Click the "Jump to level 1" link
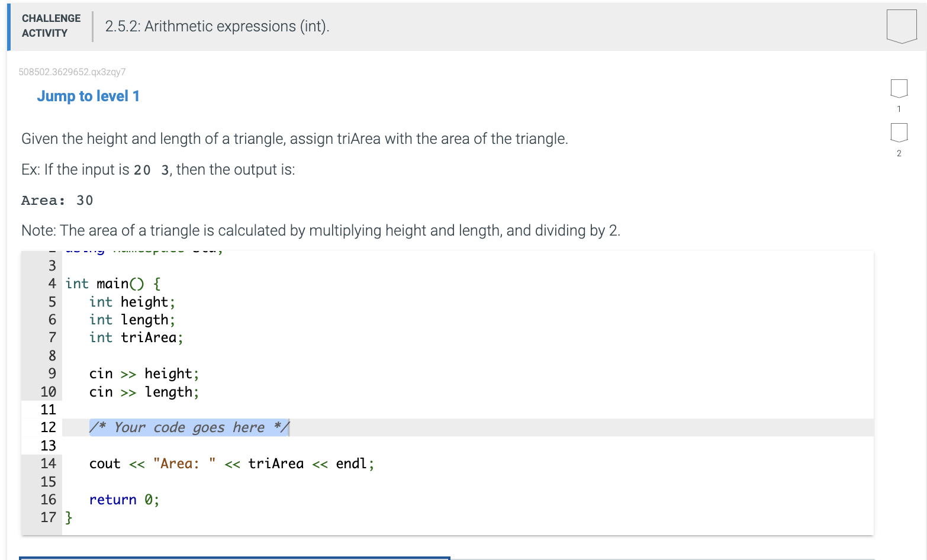The image size is (927, 560). (88, 96)
